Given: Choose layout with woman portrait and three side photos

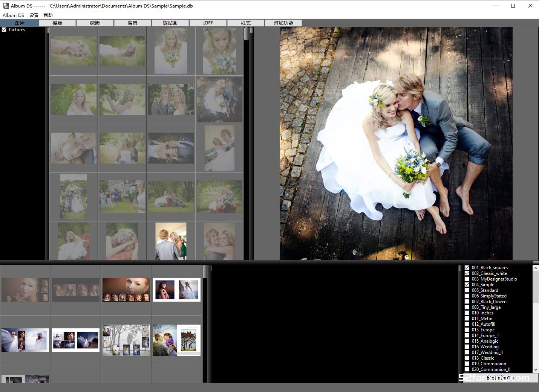Looking at the screenshot, I should pos(25,290).
